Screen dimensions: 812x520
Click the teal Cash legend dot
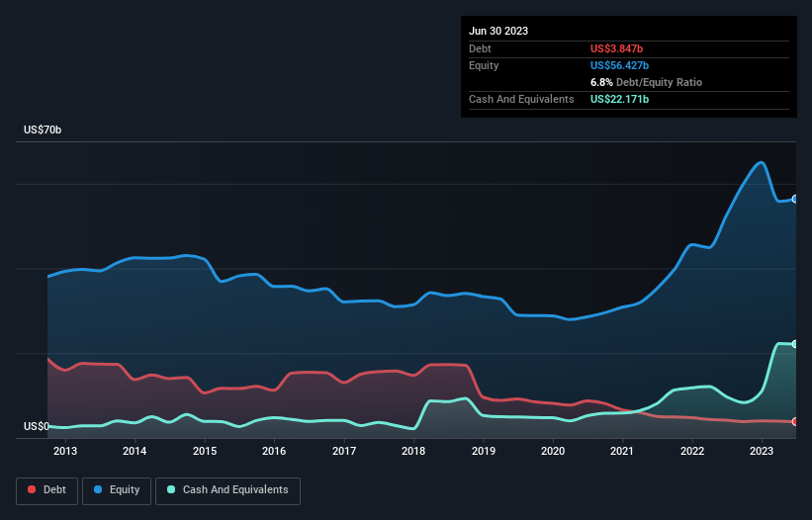tap(171, 489)
